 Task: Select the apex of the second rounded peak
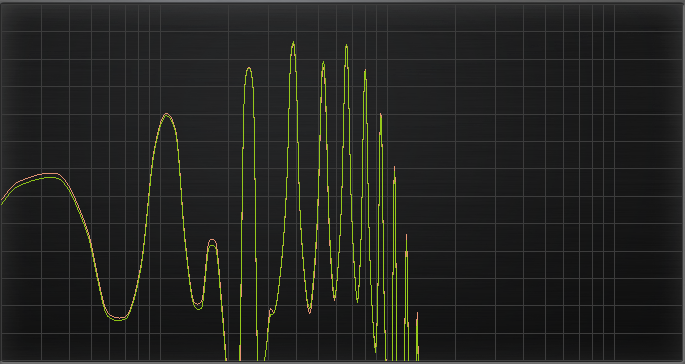click(x=166, y=114)
